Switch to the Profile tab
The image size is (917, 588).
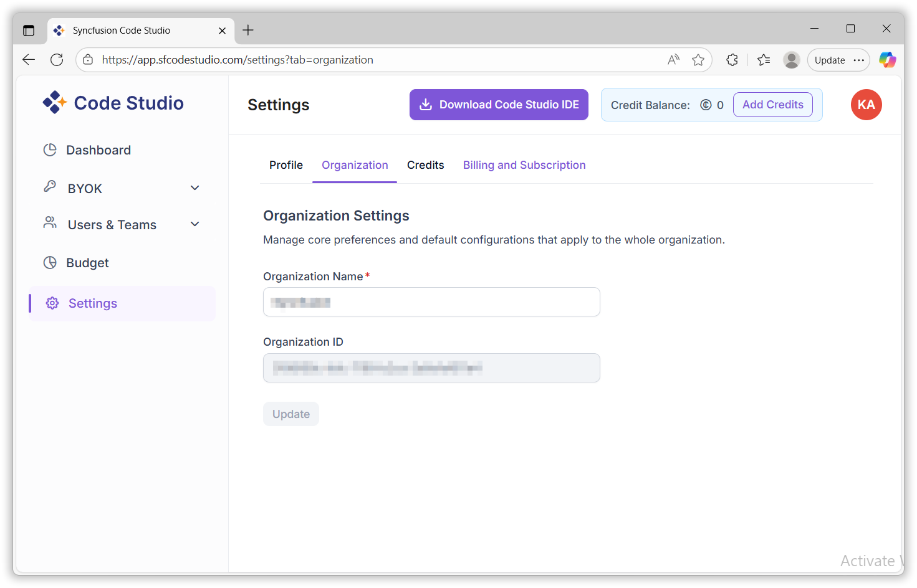pyautogui.click(x=286, y=165)
